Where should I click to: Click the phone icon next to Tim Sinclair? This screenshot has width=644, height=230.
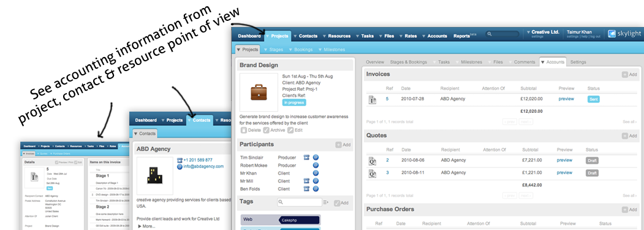(306, 157)
